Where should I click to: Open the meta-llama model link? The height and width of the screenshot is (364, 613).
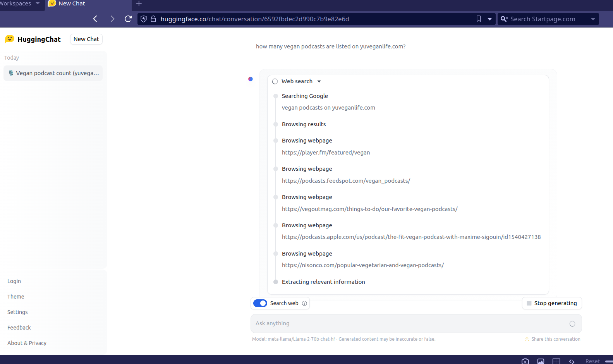click(x=302, y=339)
